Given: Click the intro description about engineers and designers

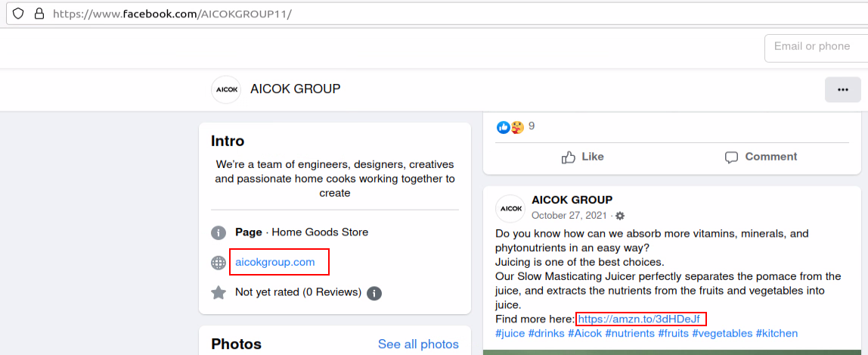Looking at the screenshot, I should click(335, 179).
